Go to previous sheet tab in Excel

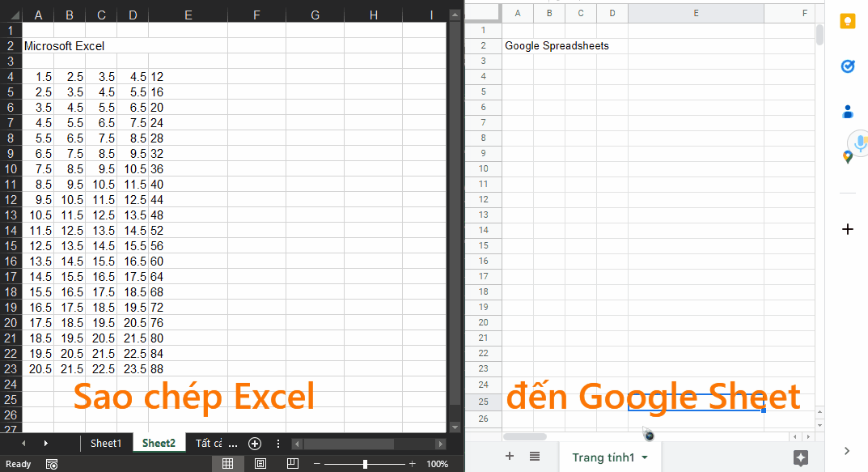tap(23, 443)
